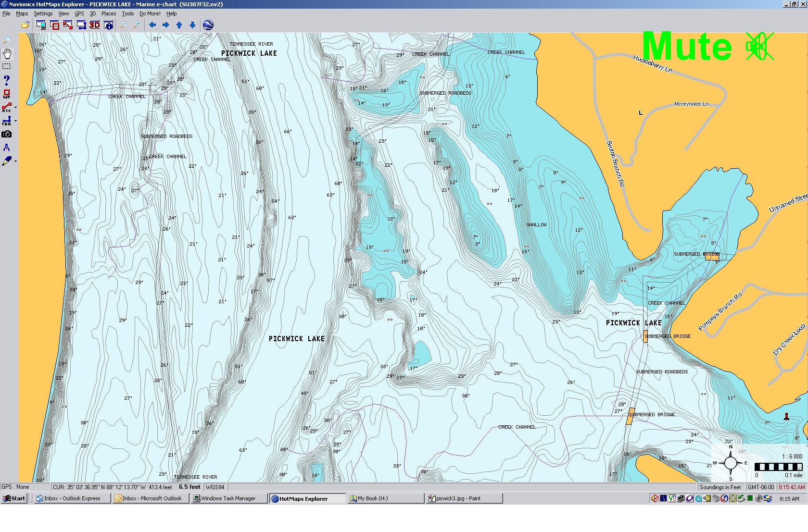Click the Windows Start button
This screenshot has height=532, width=808.
14,498
